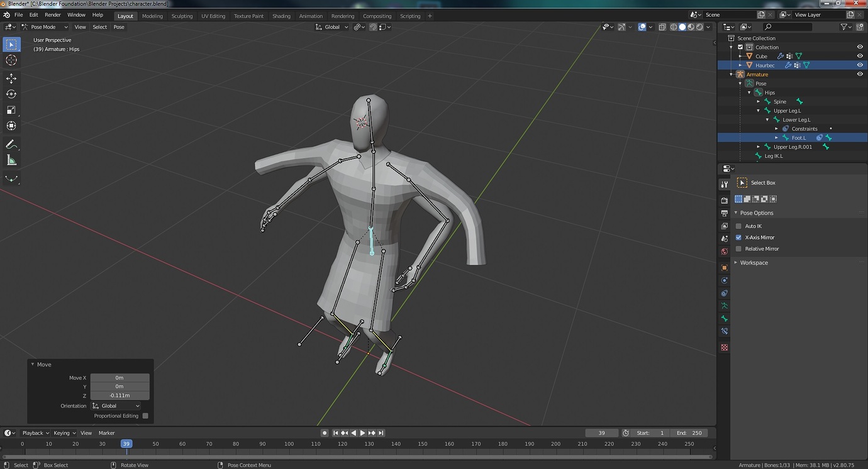Enable the Relative Mirror checkbox

(738, 249)
